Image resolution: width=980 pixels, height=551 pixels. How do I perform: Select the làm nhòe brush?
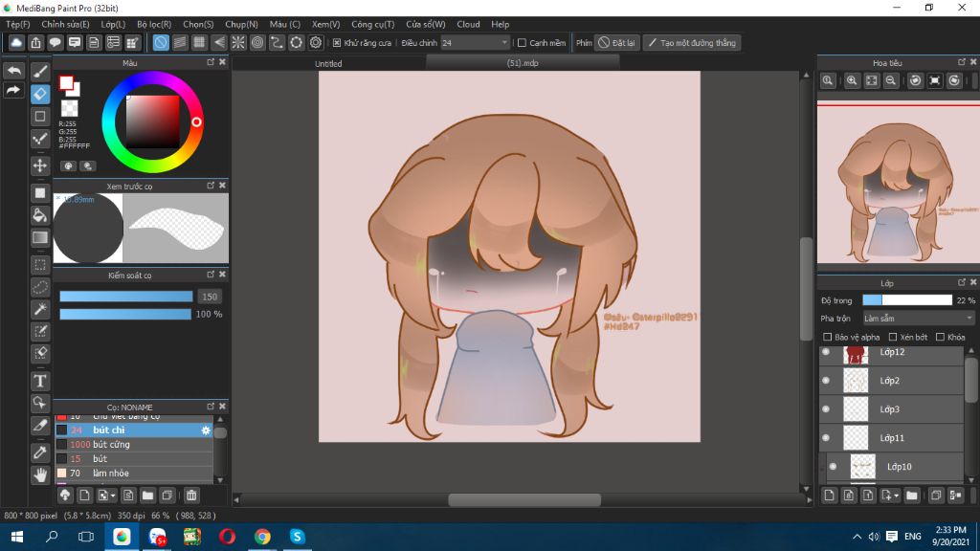point(134,473)
